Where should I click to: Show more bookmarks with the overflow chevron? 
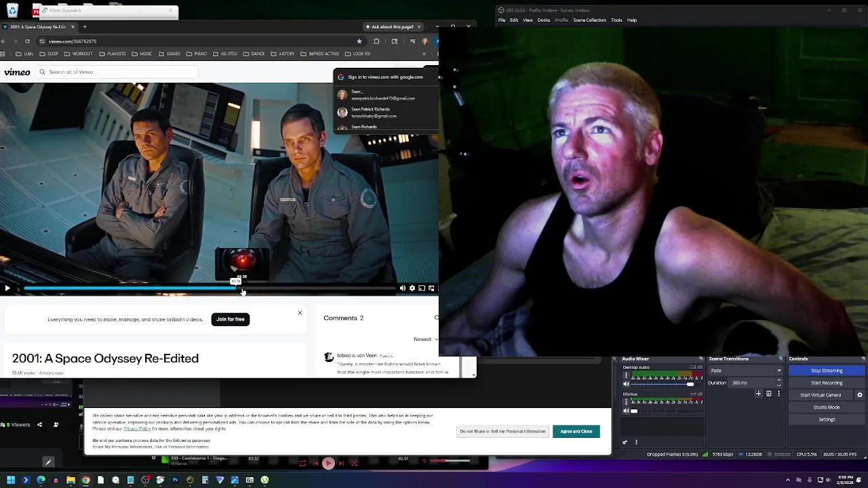(x=423, y=54)
